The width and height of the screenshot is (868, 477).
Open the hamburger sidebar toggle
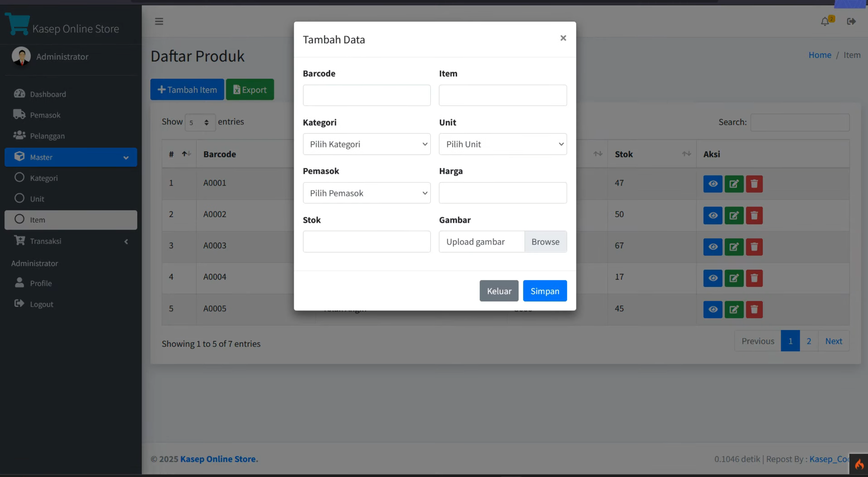coord(159,21)
